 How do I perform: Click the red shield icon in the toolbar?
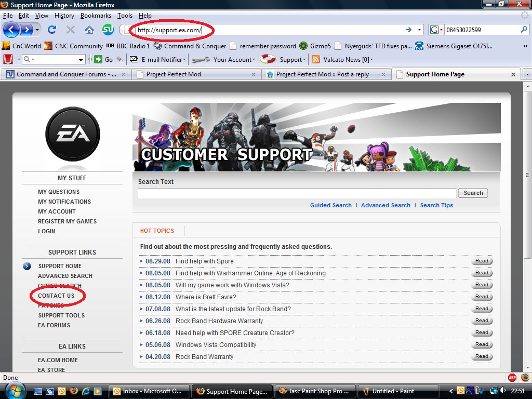(8, 59)
